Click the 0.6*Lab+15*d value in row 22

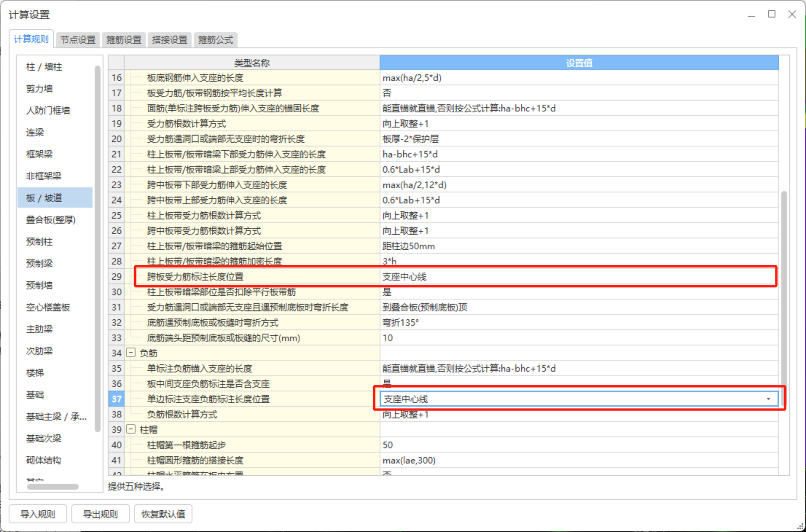click(579, 170)
